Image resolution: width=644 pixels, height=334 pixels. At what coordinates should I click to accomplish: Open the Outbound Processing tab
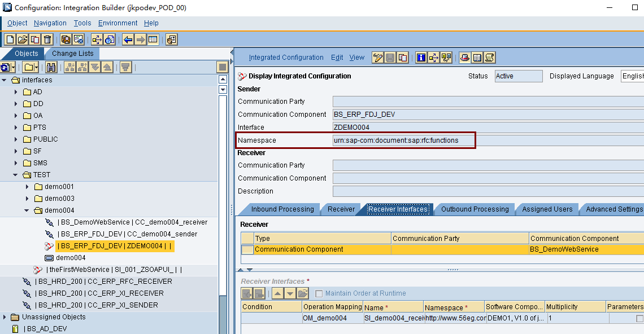click(x=475, y=209)
